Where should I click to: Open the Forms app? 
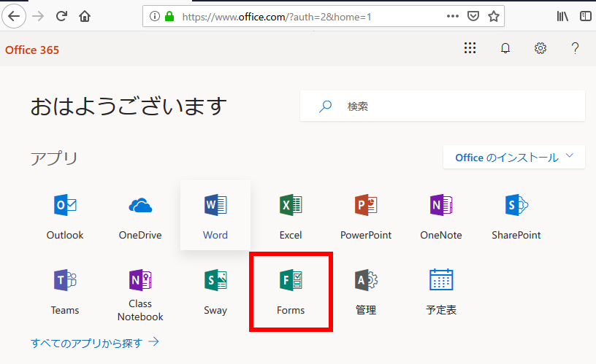click(291, 292)
